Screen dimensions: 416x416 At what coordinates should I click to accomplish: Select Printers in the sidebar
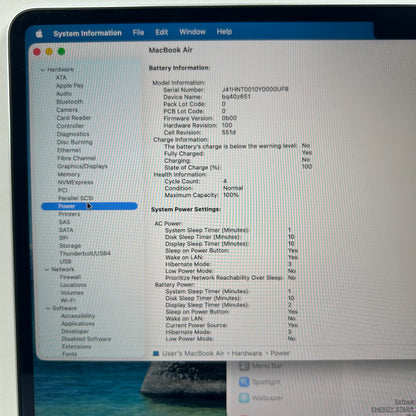click(x=69, y=214)
